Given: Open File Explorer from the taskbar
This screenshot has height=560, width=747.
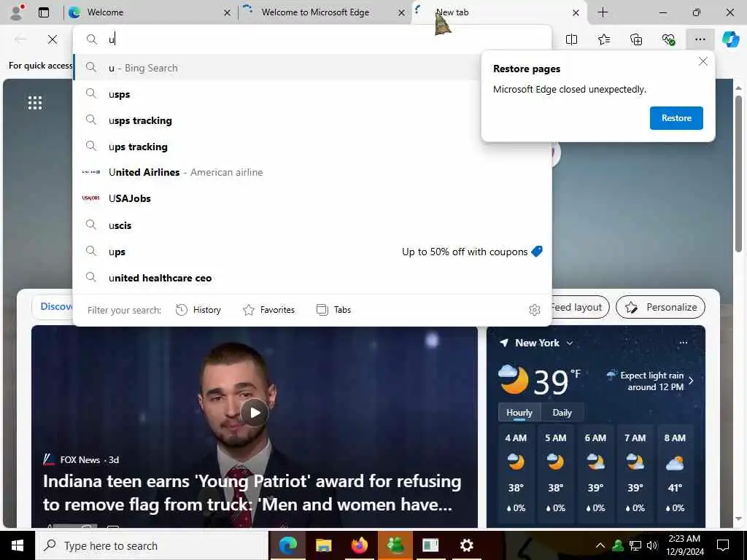Looking at the screenshot, I should click(x=323, y=545).
